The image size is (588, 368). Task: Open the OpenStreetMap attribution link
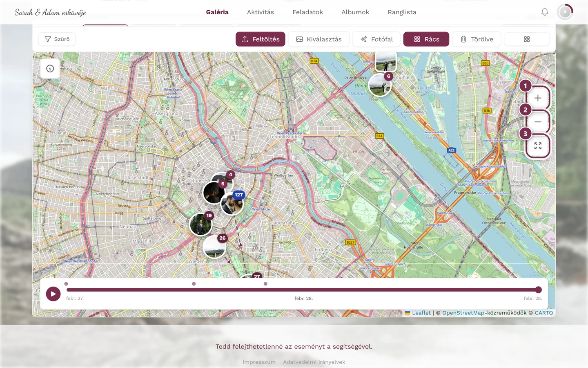(x=463, y=313)
